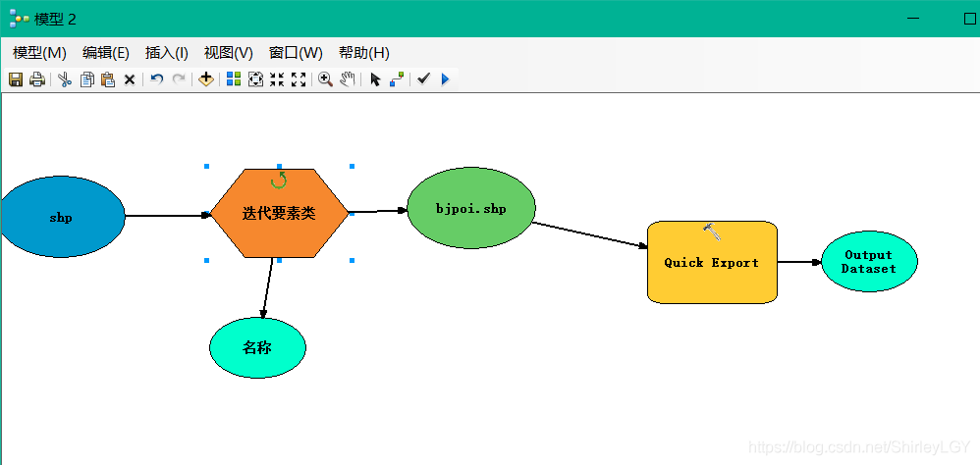Activate the magnifier Zoom tool
This screenshot has width=980, height=465.
point(325,79)
